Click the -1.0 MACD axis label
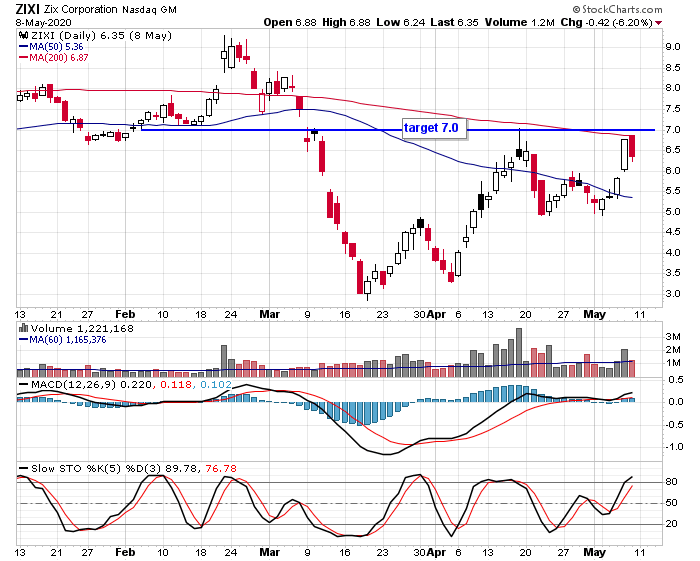Image resolution: width=700 pixels, height=561 pixels. [x=674, y=447]
